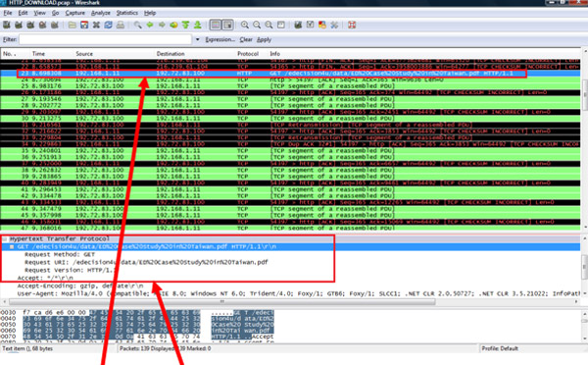Reload this capture file icon
The image size is (588, 365).
click(109, 26)
